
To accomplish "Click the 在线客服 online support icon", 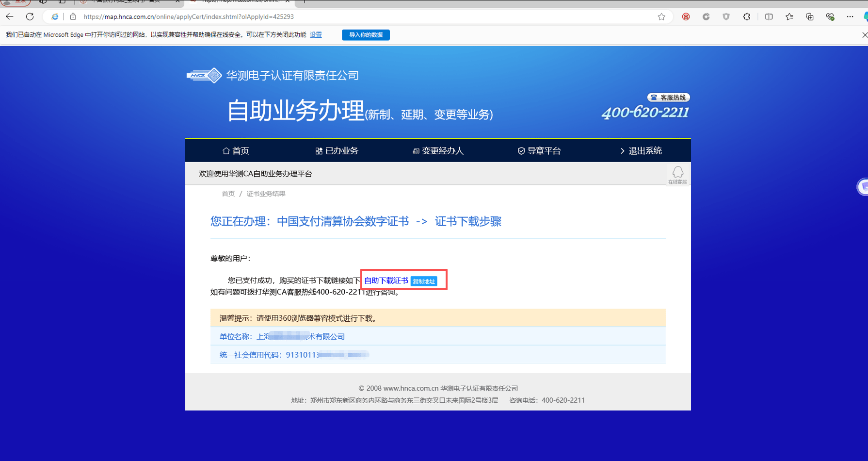I will pos(677,175).
